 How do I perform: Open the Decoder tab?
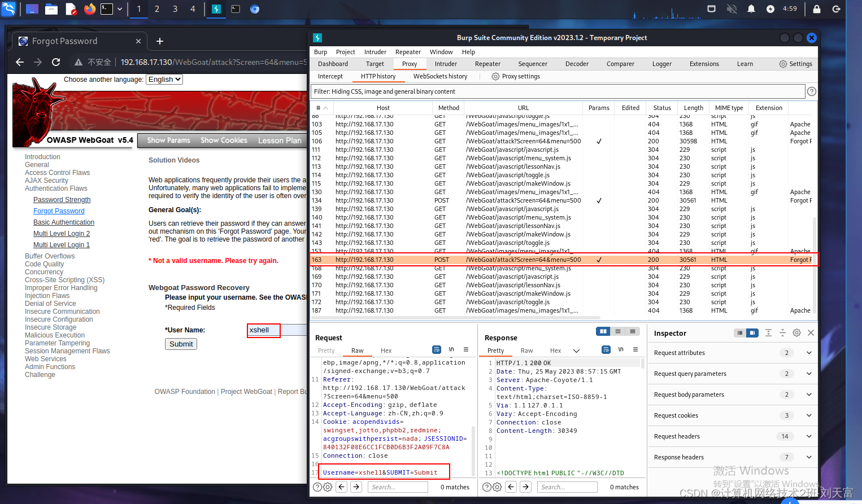(x=577, y=64)
